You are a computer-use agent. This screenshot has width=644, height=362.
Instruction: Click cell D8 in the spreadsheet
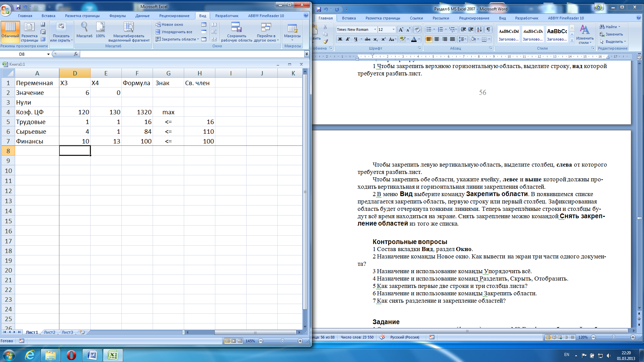[x=74, y=151]
